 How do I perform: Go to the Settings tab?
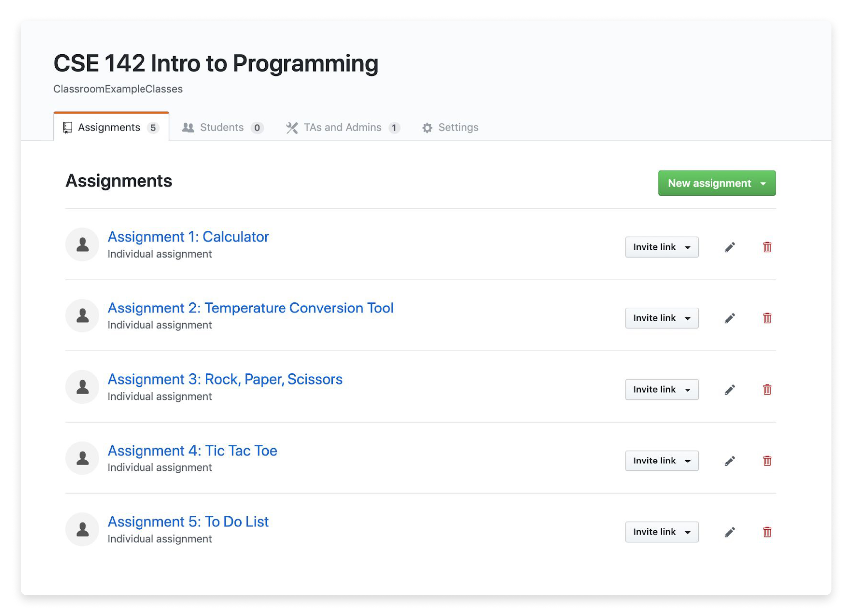(450, 128)
